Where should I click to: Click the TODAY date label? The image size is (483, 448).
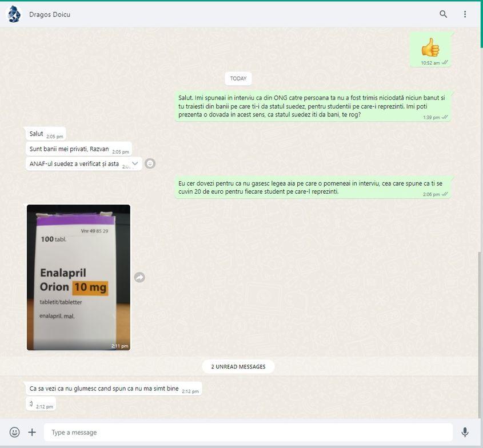[x=238, y=78]
